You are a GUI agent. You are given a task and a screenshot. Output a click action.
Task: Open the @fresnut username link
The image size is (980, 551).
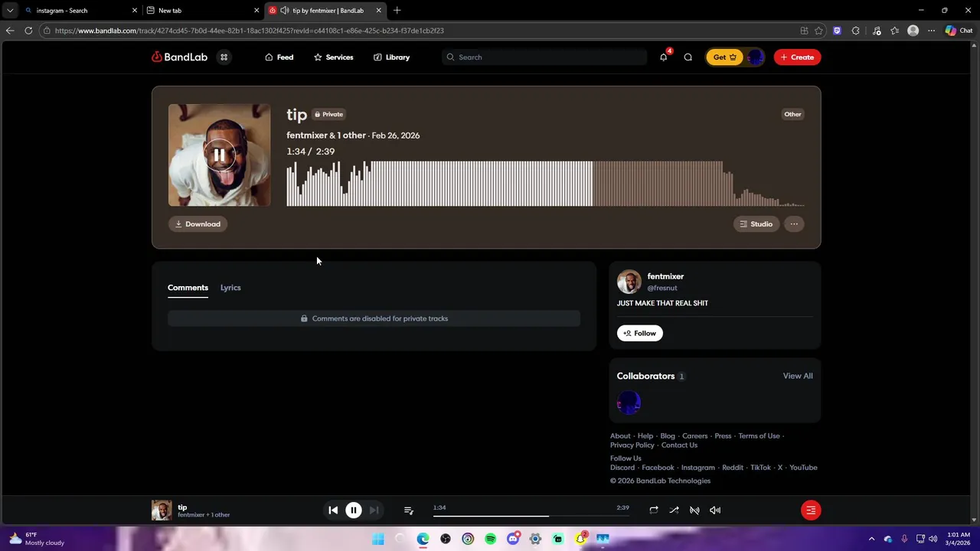tap(662, 289)
